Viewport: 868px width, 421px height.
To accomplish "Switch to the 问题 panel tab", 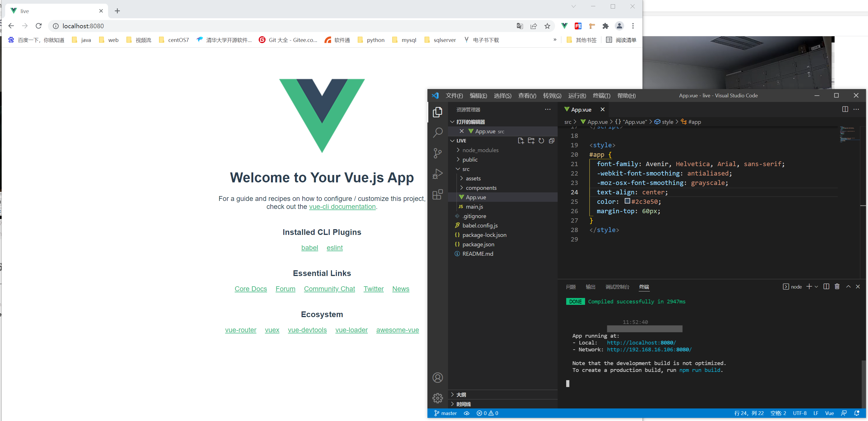I will (x=571, y=287).
